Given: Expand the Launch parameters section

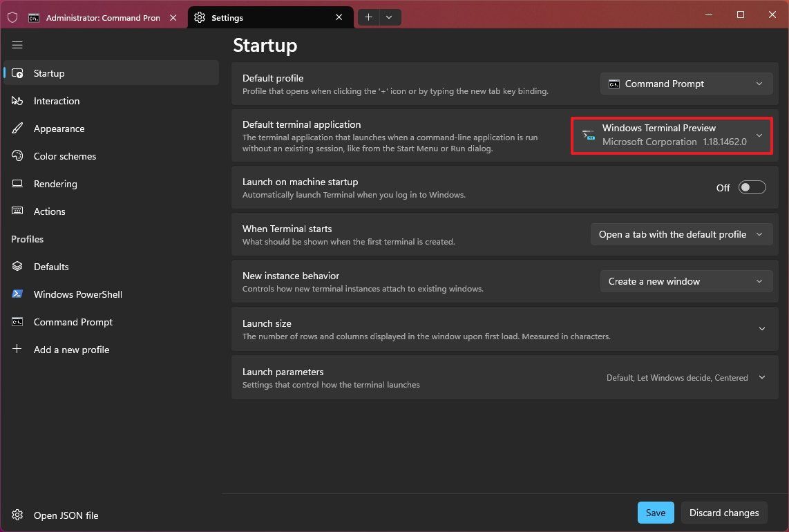Looking at the screenshot, I should (762, 378).
